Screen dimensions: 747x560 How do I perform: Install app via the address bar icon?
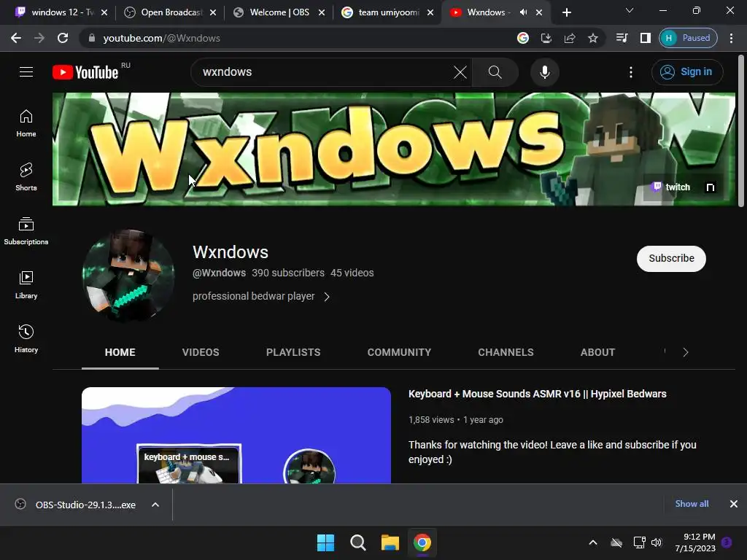click(546, 38)
